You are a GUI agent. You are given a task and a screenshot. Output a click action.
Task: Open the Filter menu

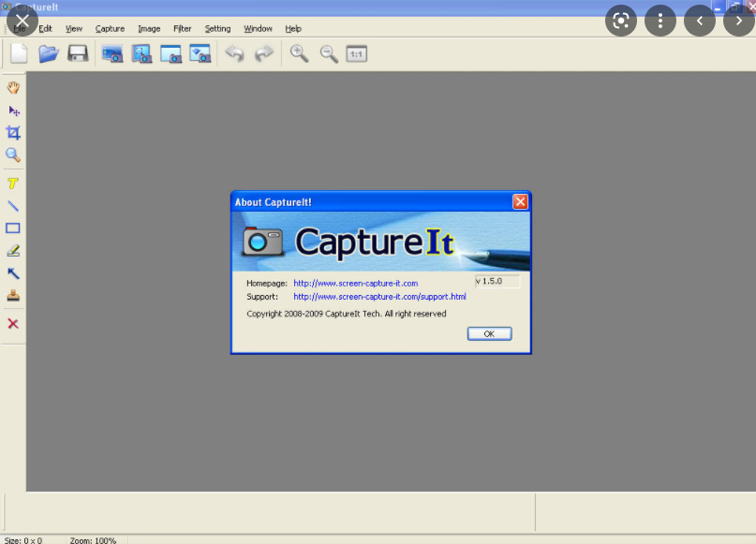click(x=183, y=28)
